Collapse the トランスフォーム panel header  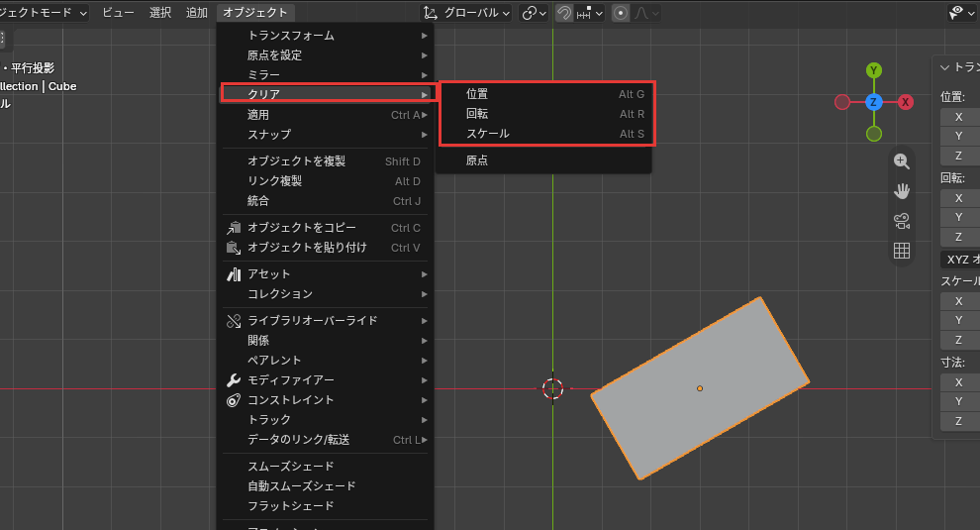959,67
